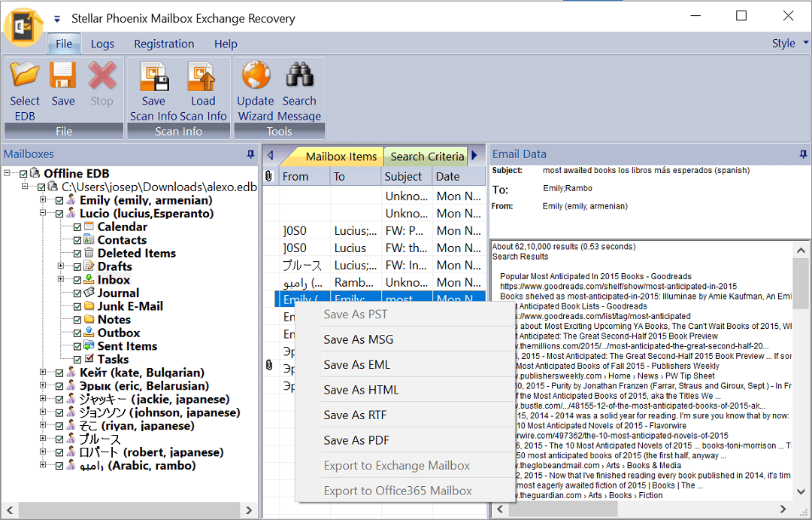Open the Help menu

pos(226,44)
